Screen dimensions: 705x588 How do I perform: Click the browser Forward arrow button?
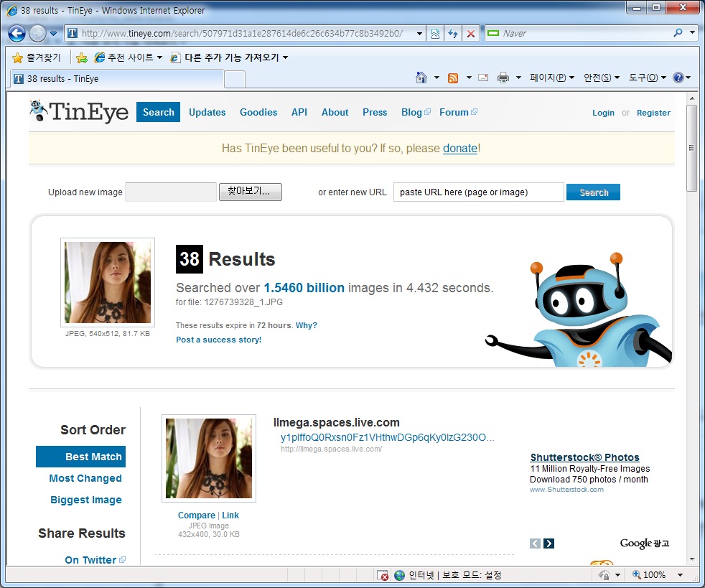[x=37, y=33]
